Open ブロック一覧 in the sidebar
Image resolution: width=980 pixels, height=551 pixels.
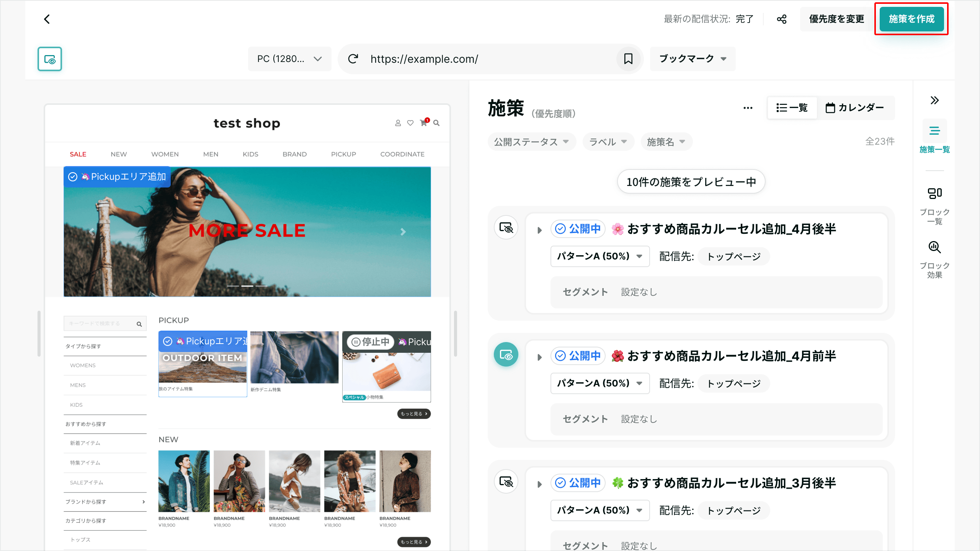pyautogui.click(x=934, y=206)
